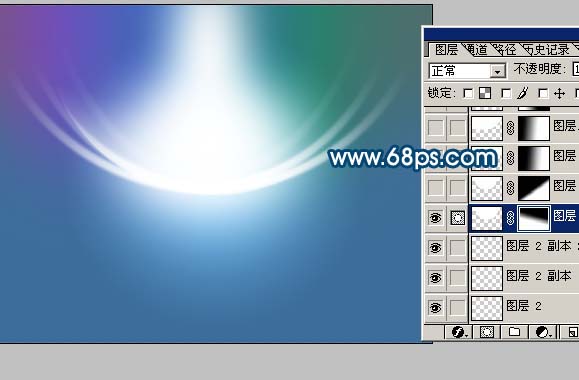Add a layer mask with the footer mask icon
This screenshot has height=380, width=579.
coord(487,332)
